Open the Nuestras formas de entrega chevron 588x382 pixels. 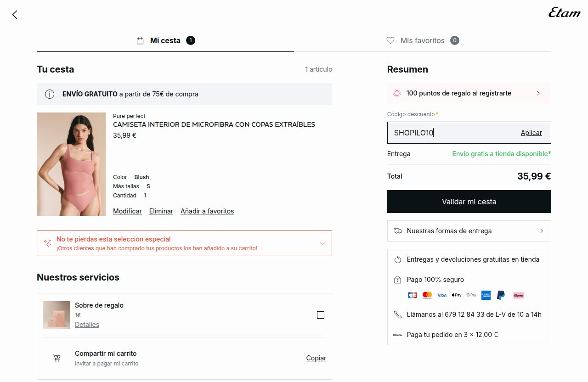click(x=541, y=231)
